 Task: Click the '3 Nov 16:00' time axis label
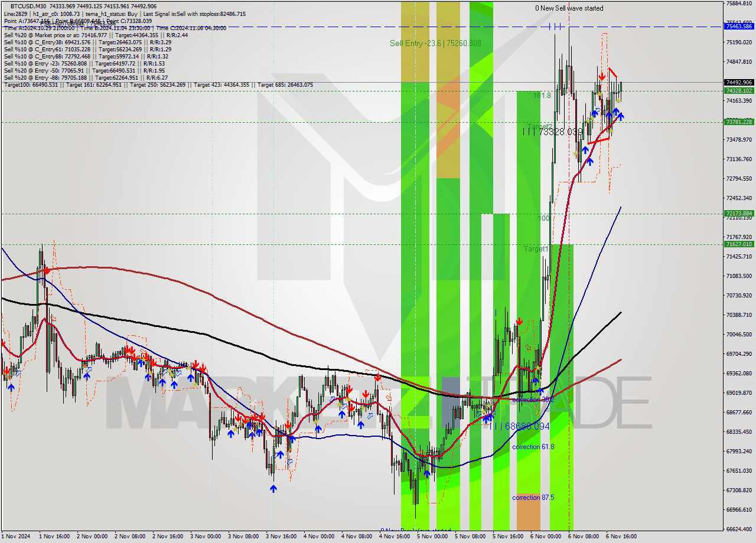(x=281, y=537)
